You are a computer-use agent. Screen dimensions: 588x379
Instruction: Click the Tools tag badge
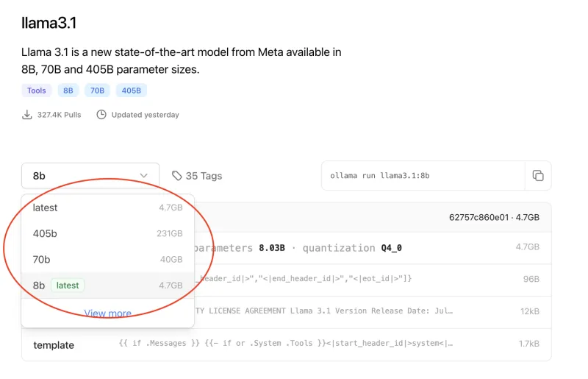[36, 91]
